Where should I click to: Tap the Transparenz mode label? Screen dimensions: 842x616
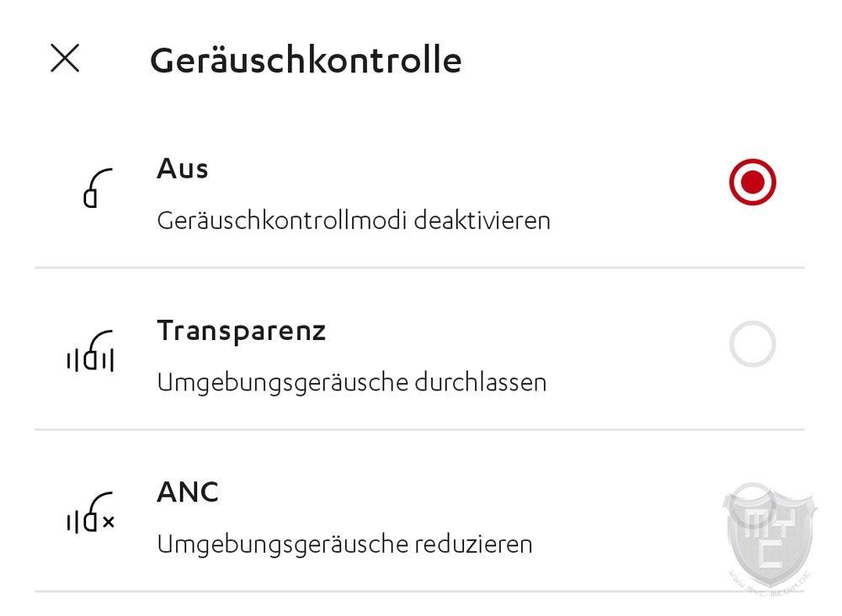coord(241,331)
